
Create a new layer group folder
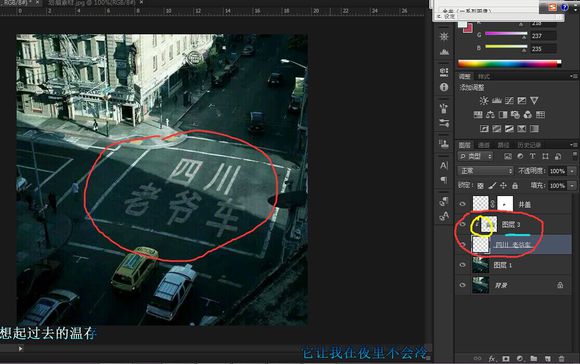[x=533, y=358]
